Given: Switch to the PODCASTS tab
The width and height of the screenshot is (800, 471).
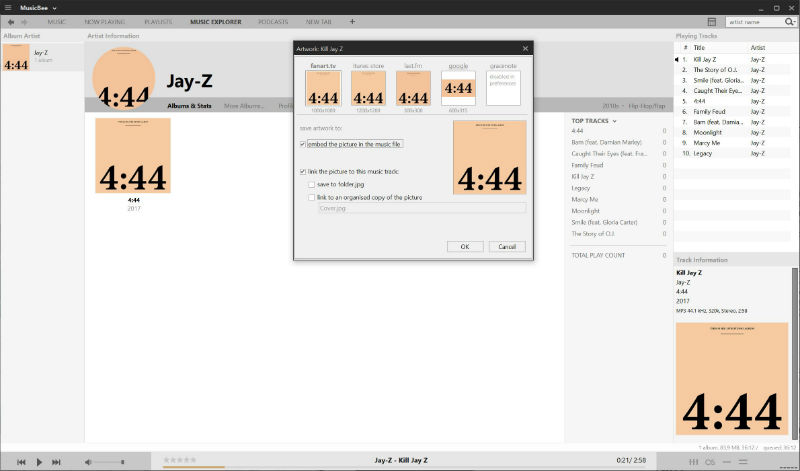Looking at the screenshot, I should 273,22.
